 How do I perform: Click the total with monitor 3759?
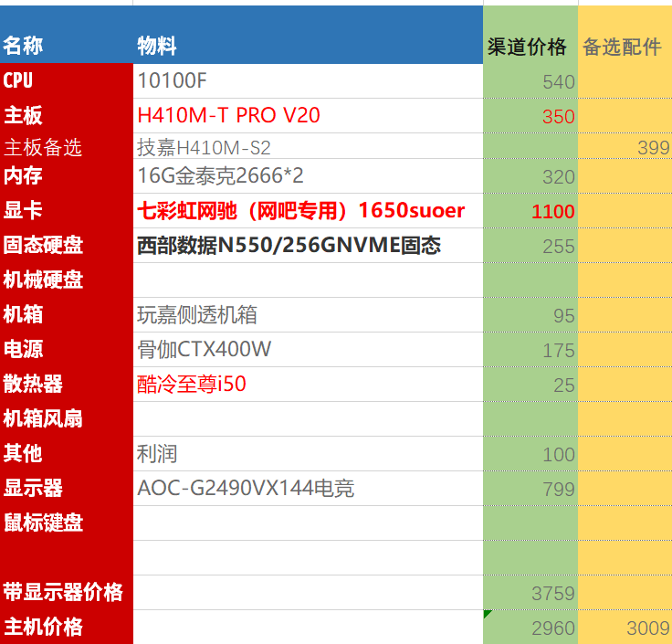530,593
